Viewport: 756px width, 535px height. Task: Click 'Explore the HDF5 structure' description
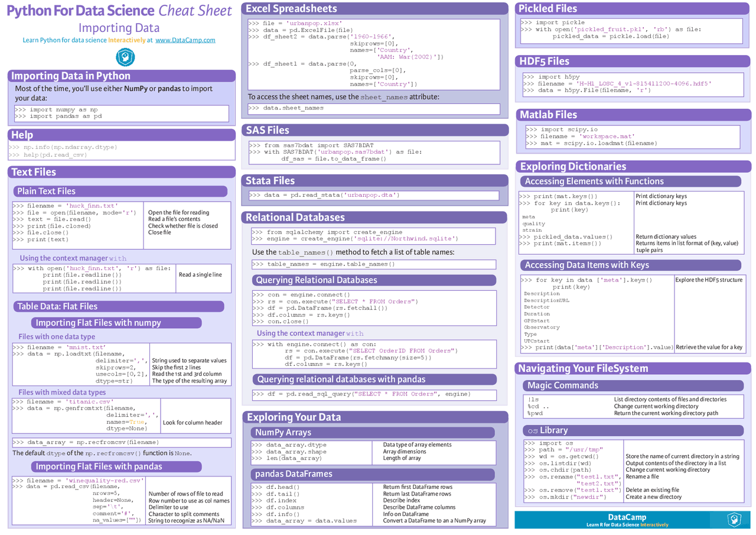[x=709, y=280]
